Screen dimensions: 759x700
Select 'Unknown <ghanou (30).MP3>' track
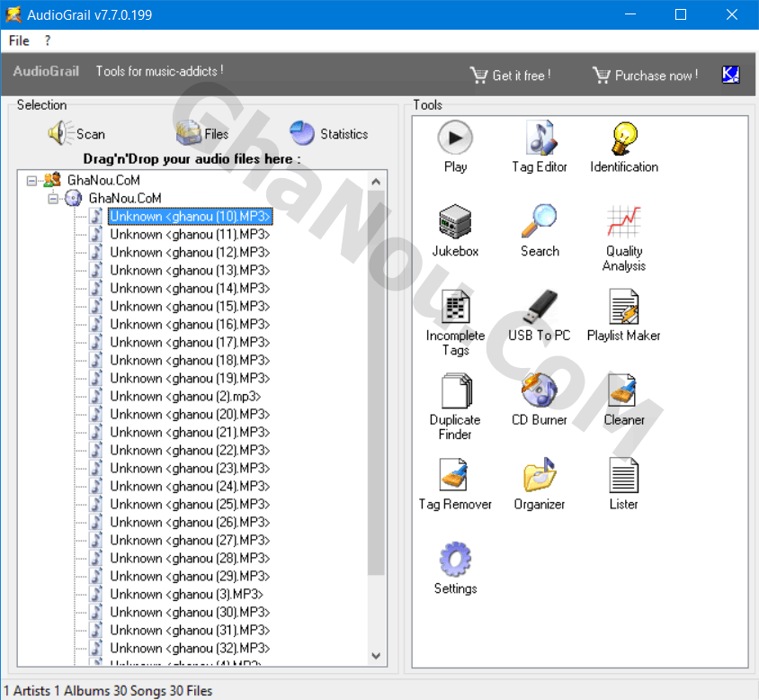click(190, 613)
